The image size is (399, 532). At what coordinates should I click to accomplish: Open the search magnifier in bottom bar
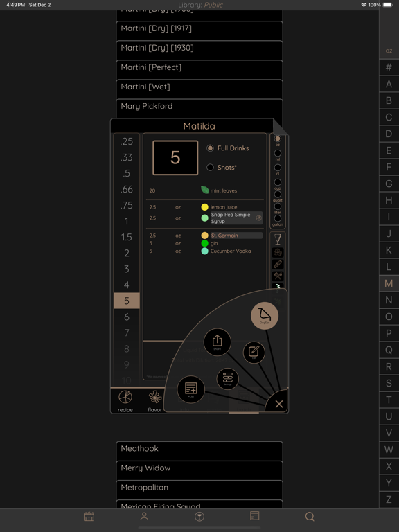pos(310,516)
